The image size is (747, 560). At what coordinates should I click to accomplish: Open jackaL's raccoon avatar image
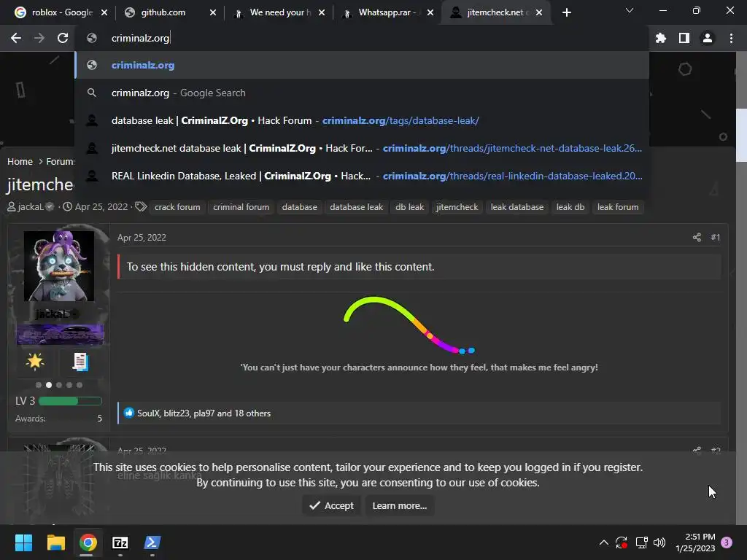(x=59, y=265)
